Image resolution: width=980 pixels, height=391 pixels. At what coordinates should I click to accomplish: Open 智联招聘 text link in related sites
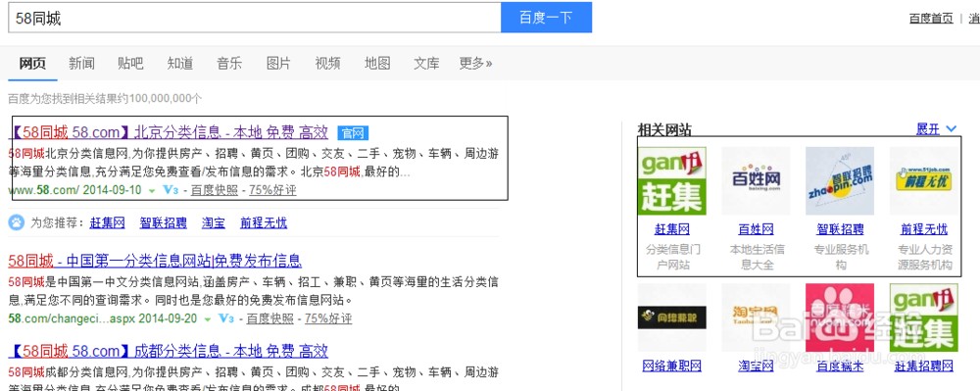840,229
